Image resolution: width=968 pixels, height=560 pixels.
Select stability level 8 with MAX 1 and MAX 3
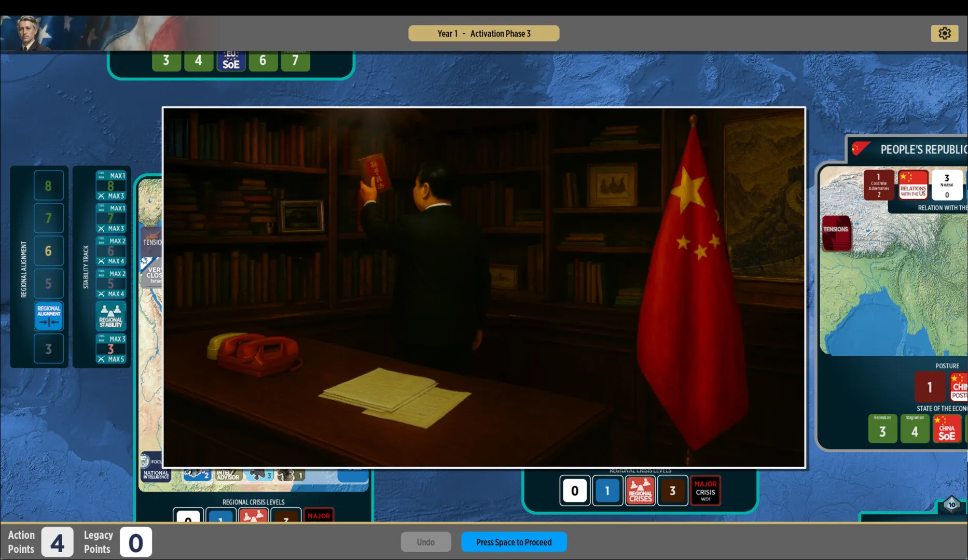coord(110,185)
